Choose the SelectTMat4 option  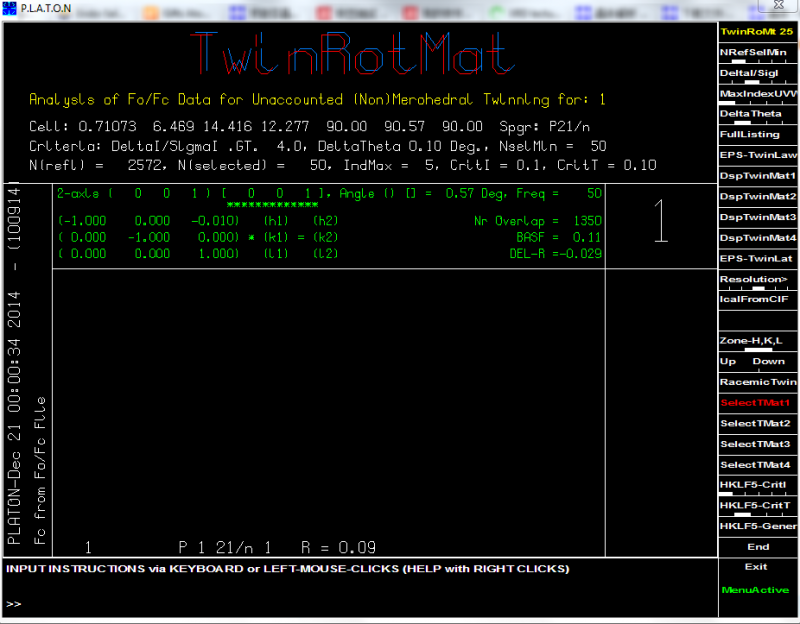click(x=757, y=465)
